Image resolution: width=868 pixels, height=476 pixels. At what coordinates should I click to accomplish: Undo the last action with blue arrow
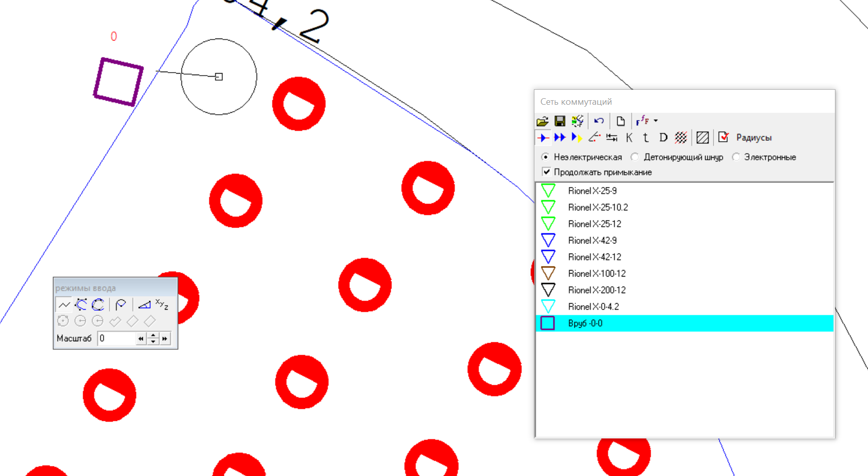tap(599, 121)
